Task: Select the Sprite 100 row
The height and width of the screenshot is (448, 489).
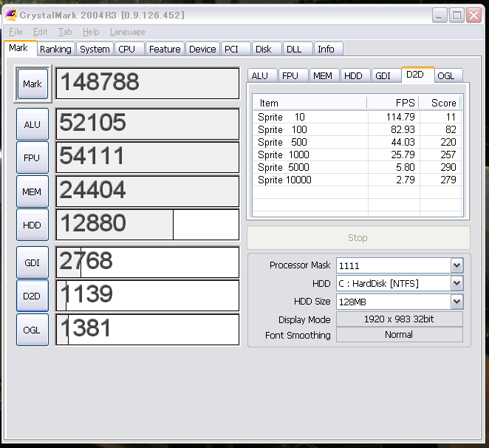Action: coord(358,129)
